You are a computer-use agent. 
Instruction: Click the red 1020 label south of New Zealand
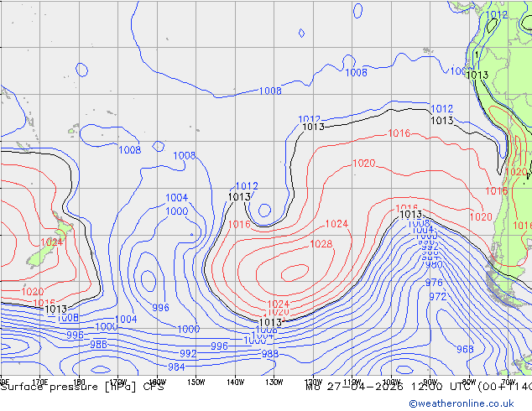[x=33, y=291]
